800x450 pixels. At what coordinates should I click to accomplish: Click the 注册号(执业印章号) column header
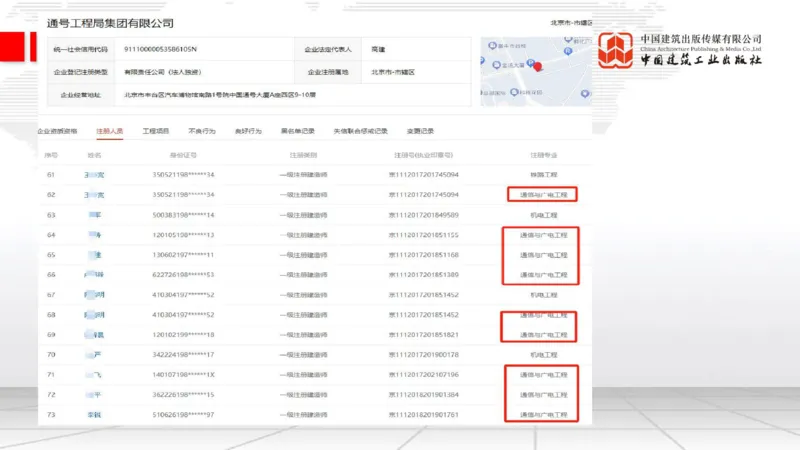point(423,155)
